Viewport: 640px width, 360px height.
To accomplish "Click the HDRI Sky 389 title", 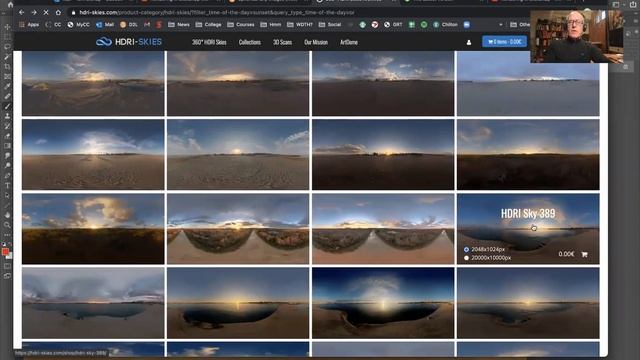I will [528, 213].
